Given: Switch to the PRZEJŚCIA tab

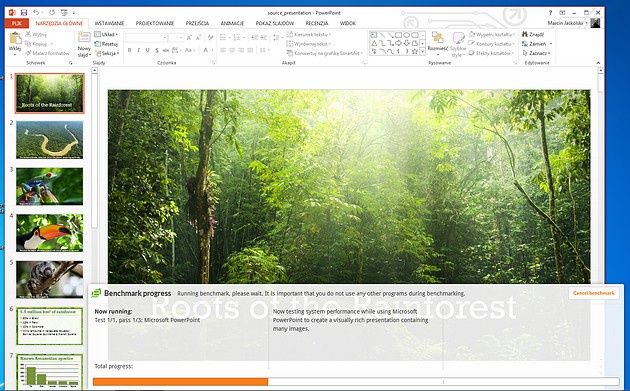Looking at the screenshot, I should [197, 23].
